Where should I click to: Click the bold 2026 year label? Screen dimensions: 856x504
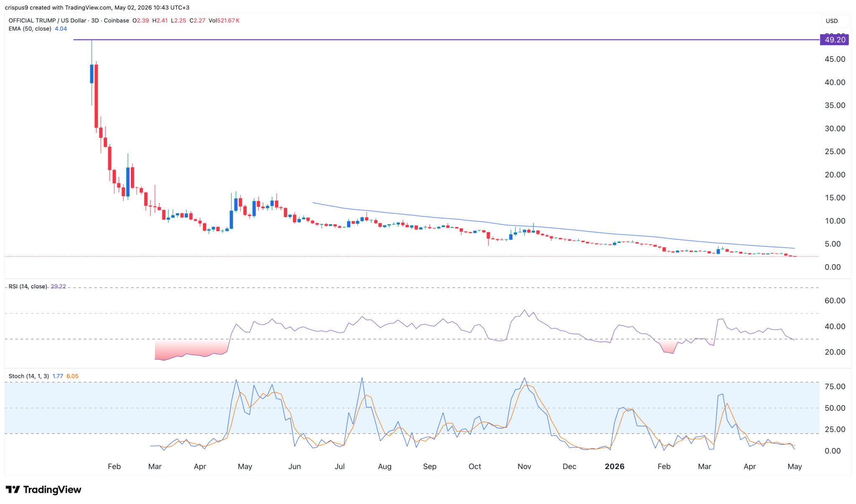[x=614, y=466]
